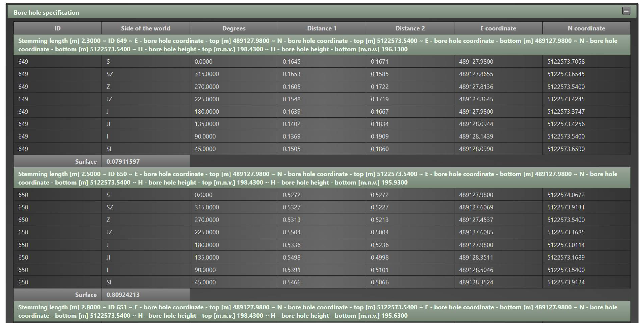
Task: Sort by Side of the world column
Action: point(145,28)
